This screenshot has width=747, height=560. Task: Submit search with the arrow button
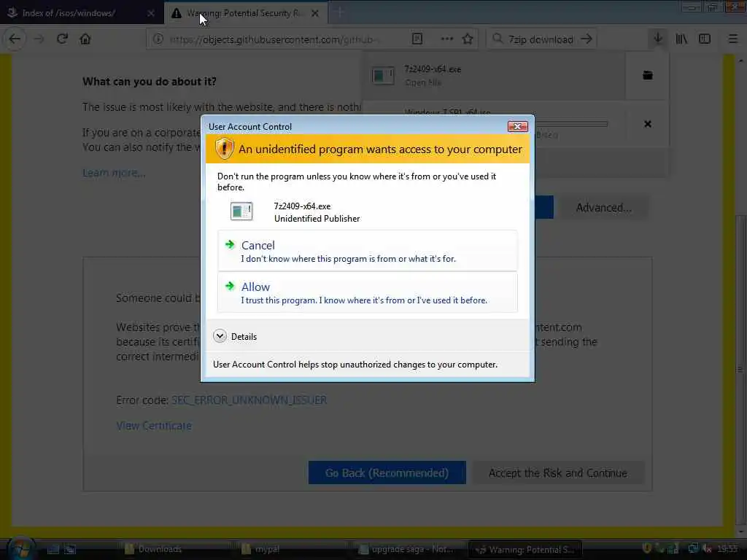(x=587, y=39)
